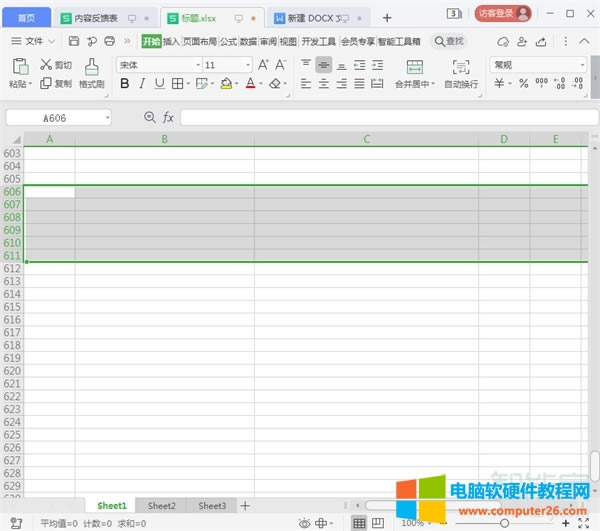Click the visitor login (访客登录) button
600x531 pixels.
[x=502, y=14]
